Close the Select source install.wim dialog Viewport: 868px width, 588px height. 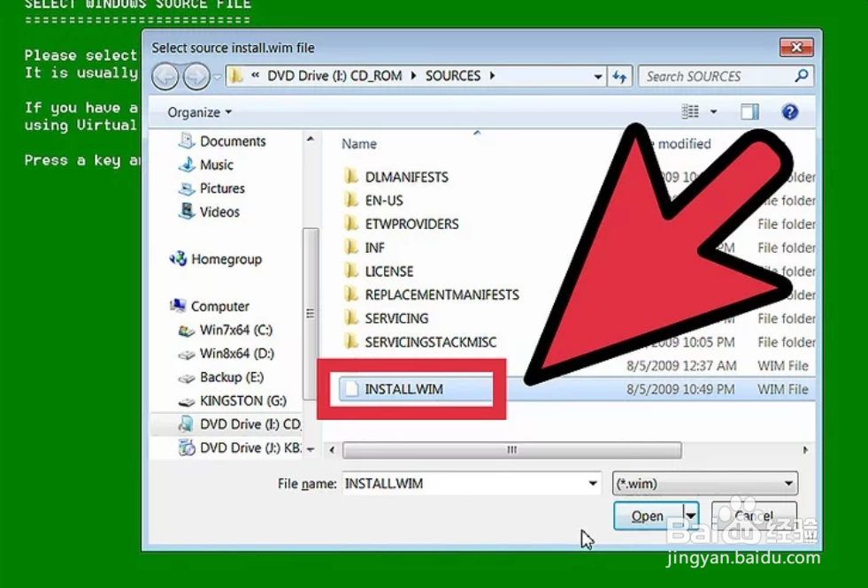[796, 47]
